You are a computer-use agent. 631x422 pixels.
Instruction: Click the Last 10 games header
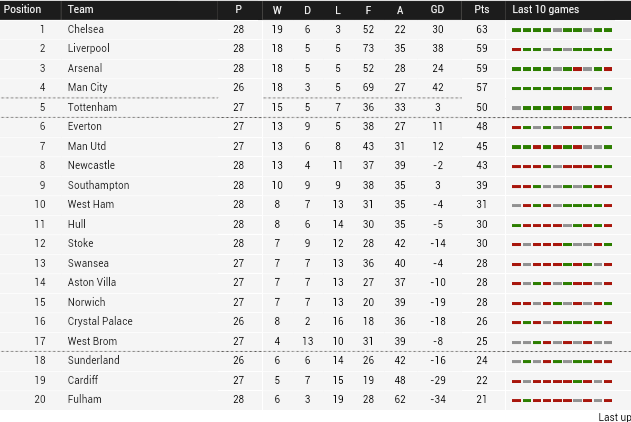(x=545, y=9)
